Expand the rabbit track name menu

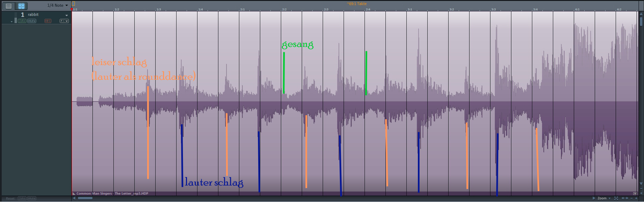tap(66, 15)
